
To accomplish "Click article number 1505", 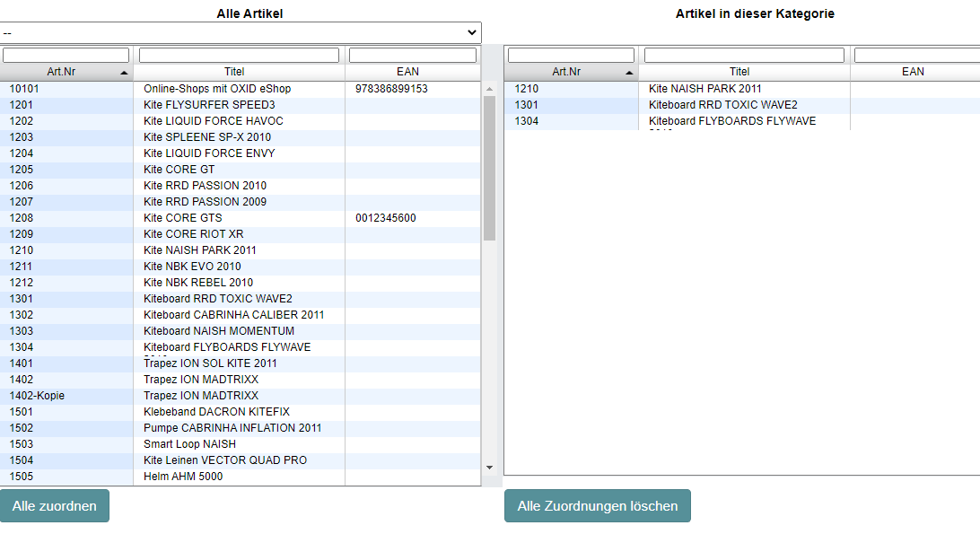I will (22, 477).
